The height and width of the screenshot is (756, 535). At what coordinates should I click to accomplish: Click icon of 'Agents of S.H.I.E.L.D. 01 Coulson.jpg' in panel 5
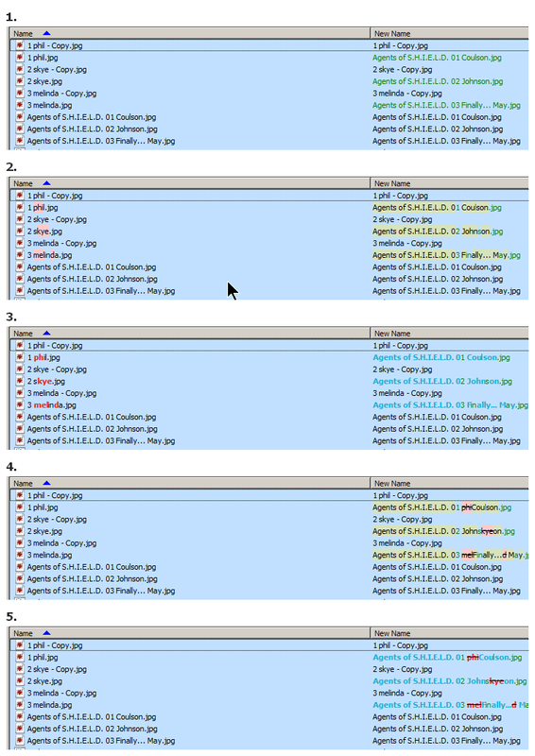pos(19,717)
